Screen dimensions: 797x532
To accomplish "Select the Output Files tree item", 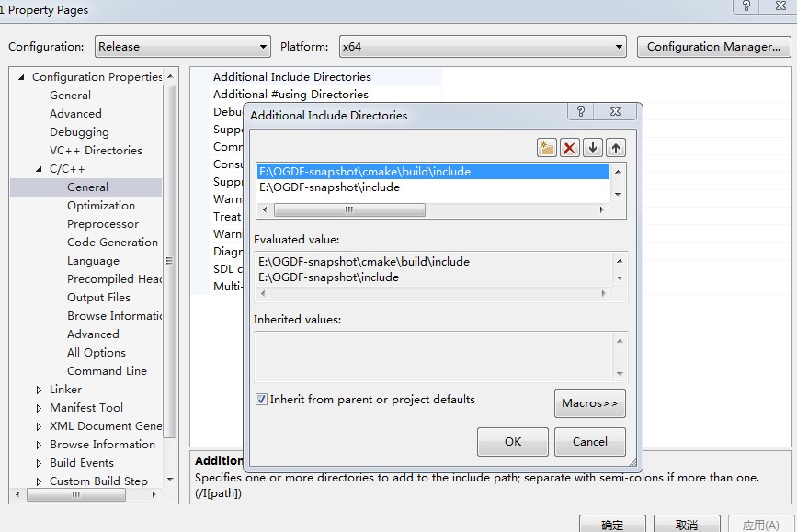I will pos(98,298).
